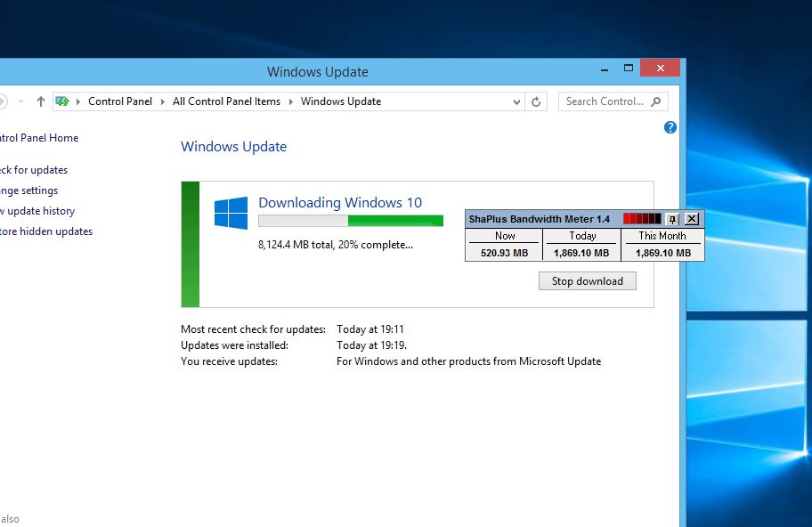Open Check for updates in the sidebar
The width and height of the screenshot is (812, 527).
coord(31,169)
